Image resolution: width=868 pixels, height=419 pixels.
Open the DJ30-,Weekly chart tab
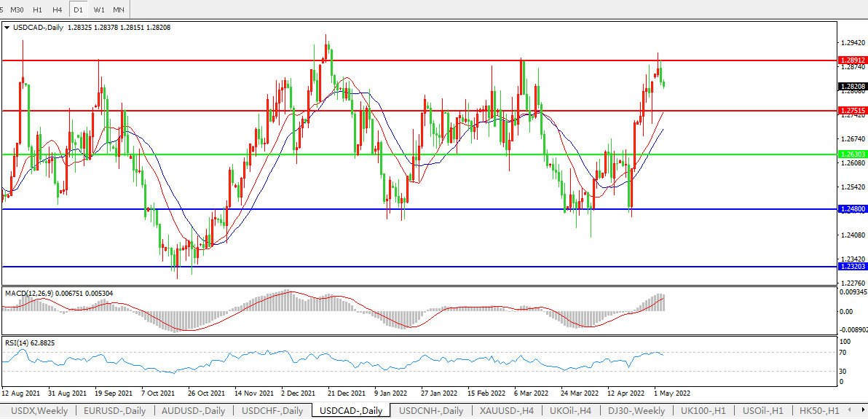click(x=636, y=410)
